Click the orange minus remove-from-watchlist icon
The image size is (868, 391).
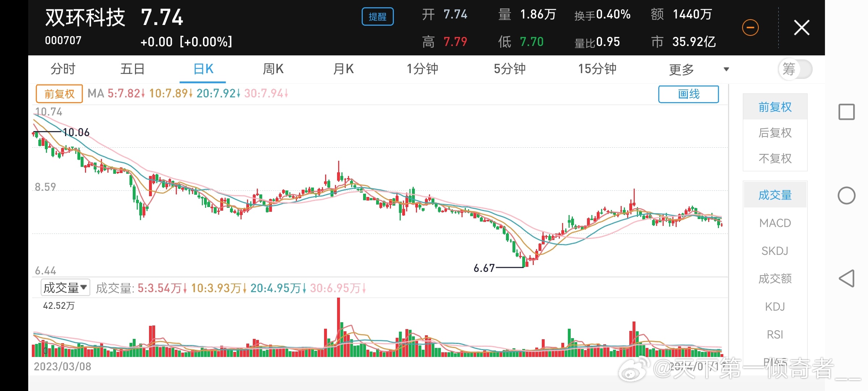(750, 28)
